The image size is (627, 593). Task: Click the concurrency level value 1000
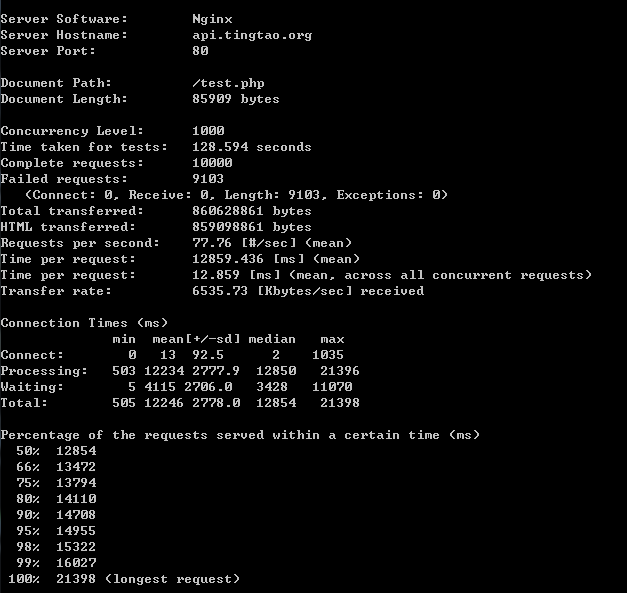(208, 131)
